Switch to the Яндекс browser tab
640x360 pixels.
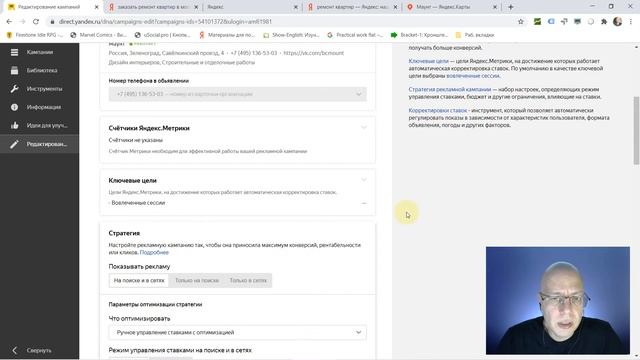click(x=252, y=7)
